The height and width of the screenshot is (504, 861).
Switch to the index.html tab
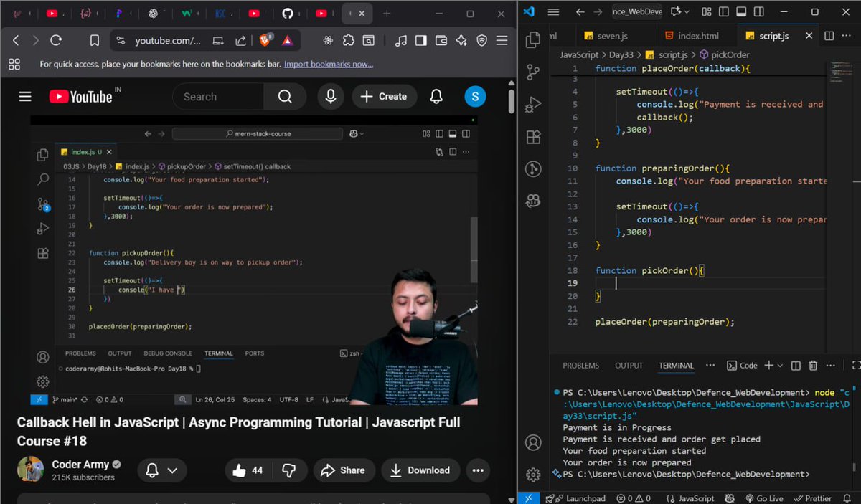[691, 34]
